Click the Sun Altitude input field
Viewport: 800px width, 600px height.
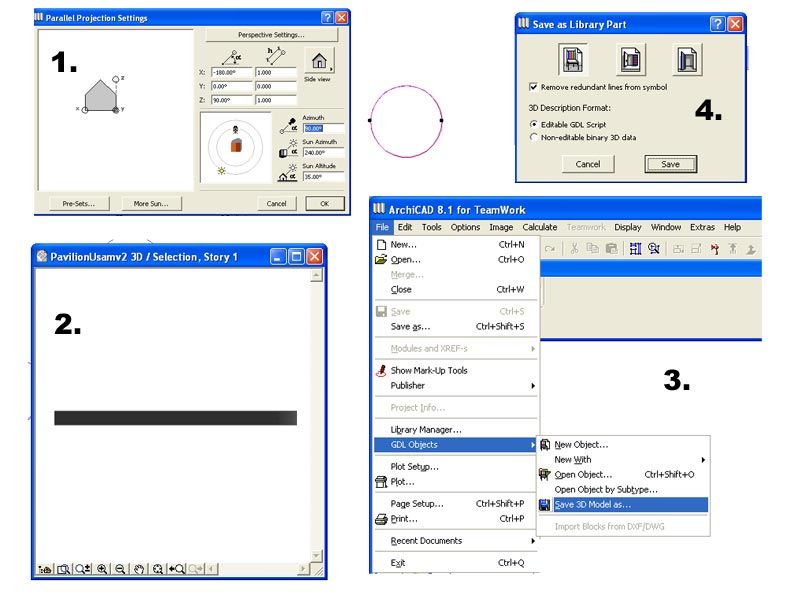pyautogui.click(x=323, y=177)
